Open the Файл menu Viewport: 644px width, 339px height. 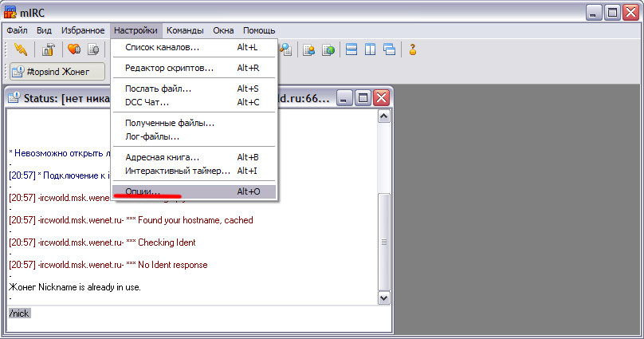pos(18,30)
